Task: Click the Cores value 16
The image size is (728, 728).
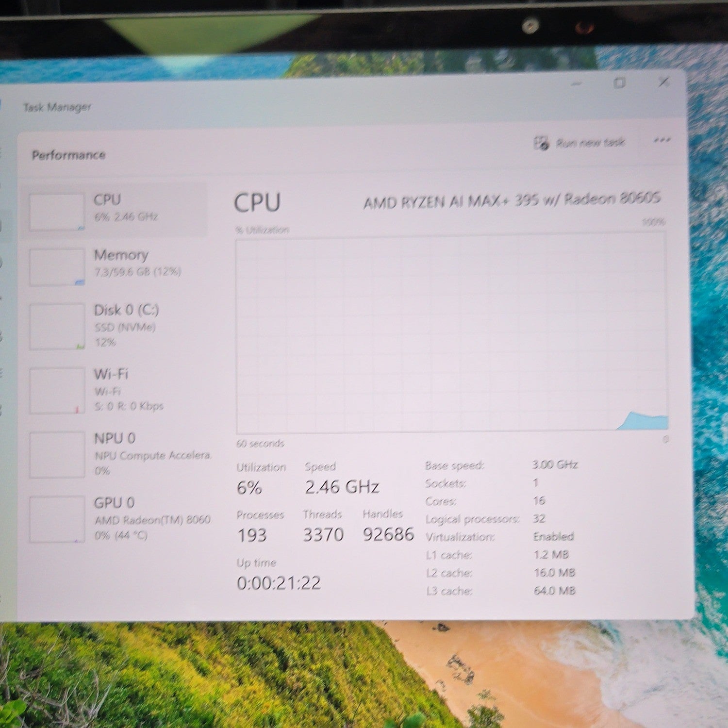Action: tap(539, 500)
